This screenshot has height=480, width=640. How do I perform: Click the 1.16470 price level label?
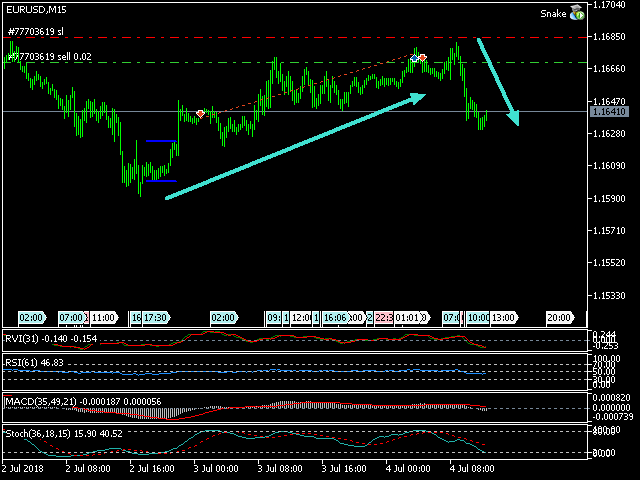(609, 101)
